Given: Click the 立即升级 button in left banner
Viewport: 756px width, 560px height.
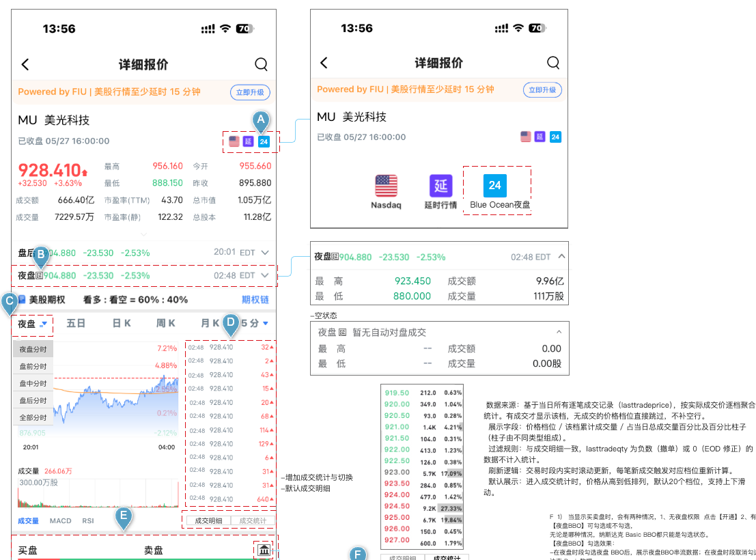Looking at the screenshot, I should pos(250,92).
